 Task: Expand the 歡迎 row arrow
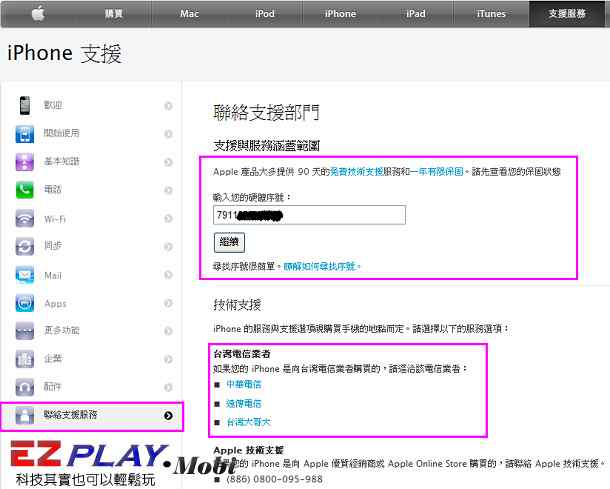168,106
